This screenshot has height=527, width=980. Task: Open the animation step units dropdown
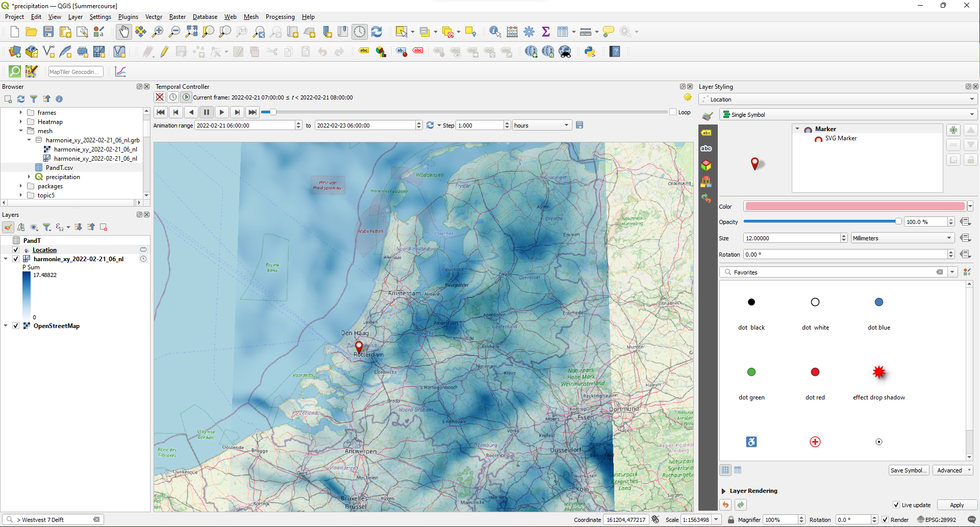565,125
